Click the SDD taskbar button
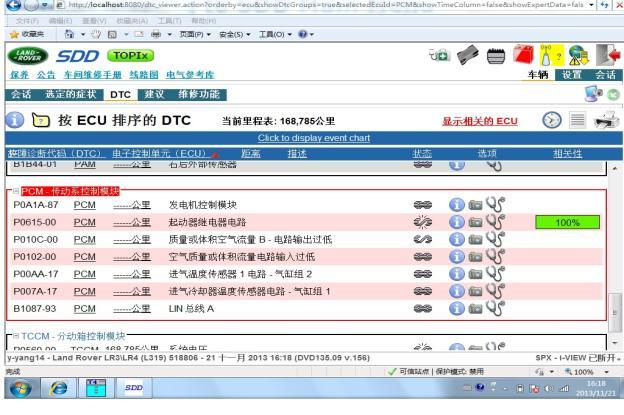 (x=134, y=388)
